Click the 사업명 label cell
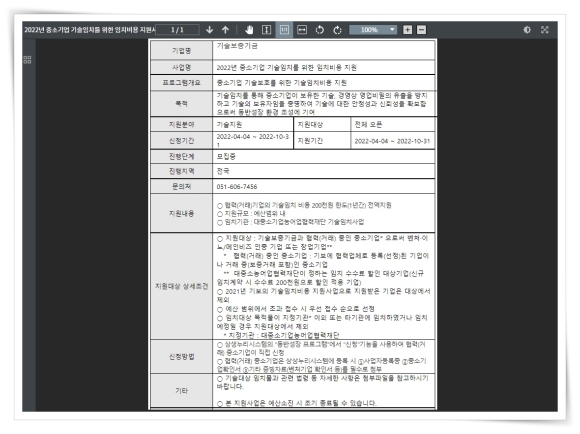The height and width of the screenshot is (434, 580). (x=181, y=67)
